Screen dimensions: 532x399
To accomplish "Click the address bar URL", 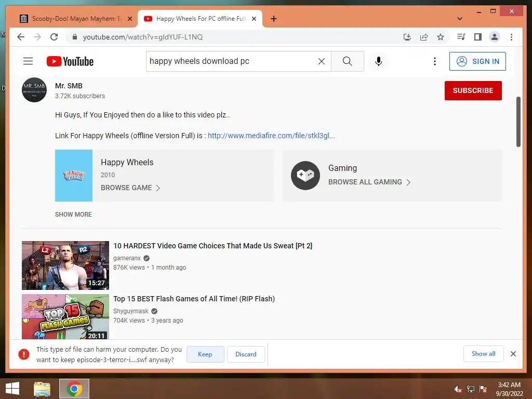I will point(143,37).
